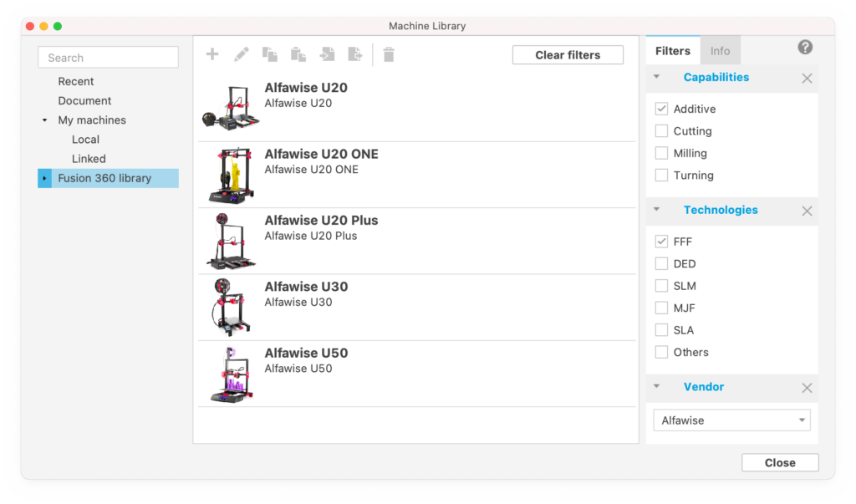Click the edit pencil icon
The height and width of the screenshot is (504, 856).
tap(242, 54)
